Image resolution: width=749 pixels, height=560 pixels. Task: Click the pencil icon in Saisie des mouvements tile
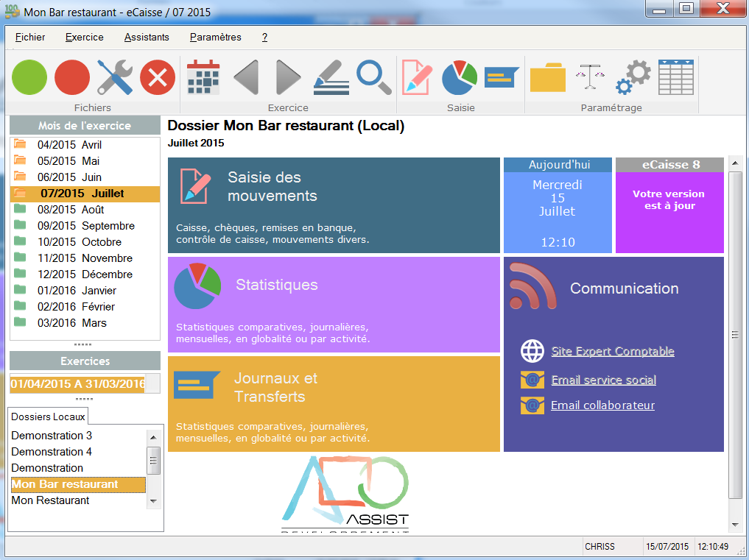tap(195, 186)
